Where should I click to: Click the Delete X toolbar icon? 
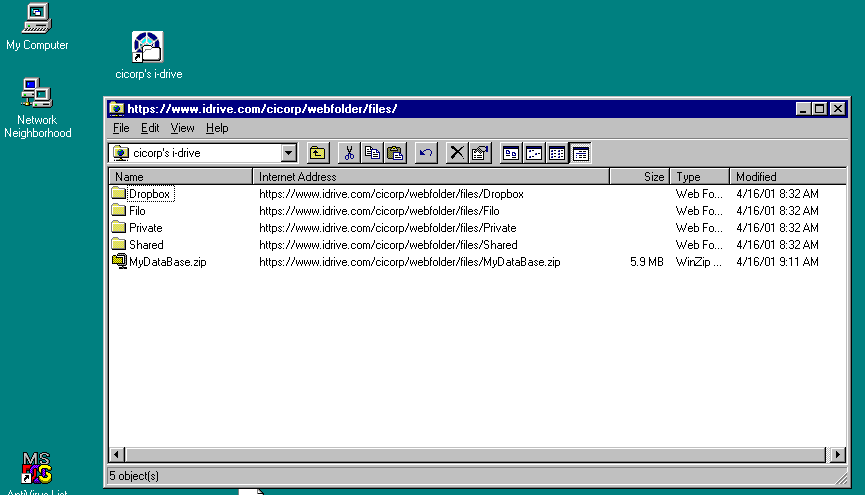pyautogui.click(x=457, y=153)
